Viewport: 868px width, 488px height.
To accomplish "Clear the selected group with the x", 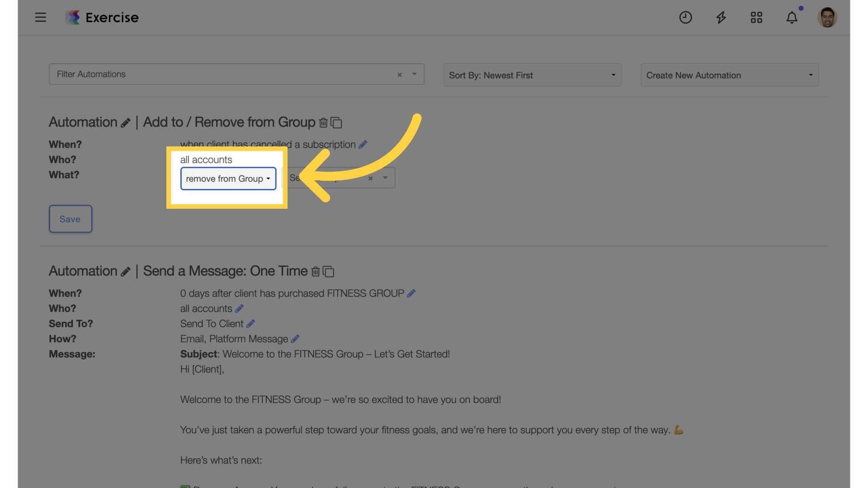I will (370, 178).
